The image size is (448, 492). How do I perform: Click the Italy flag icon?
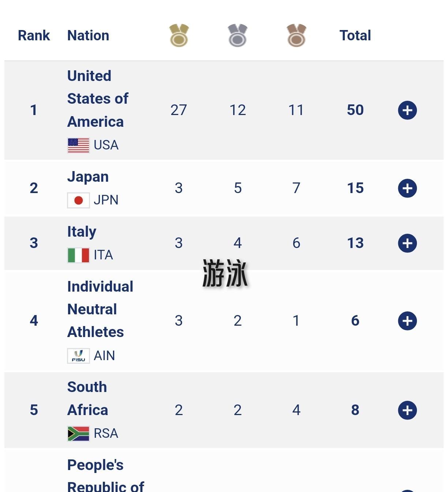point(78,255)
